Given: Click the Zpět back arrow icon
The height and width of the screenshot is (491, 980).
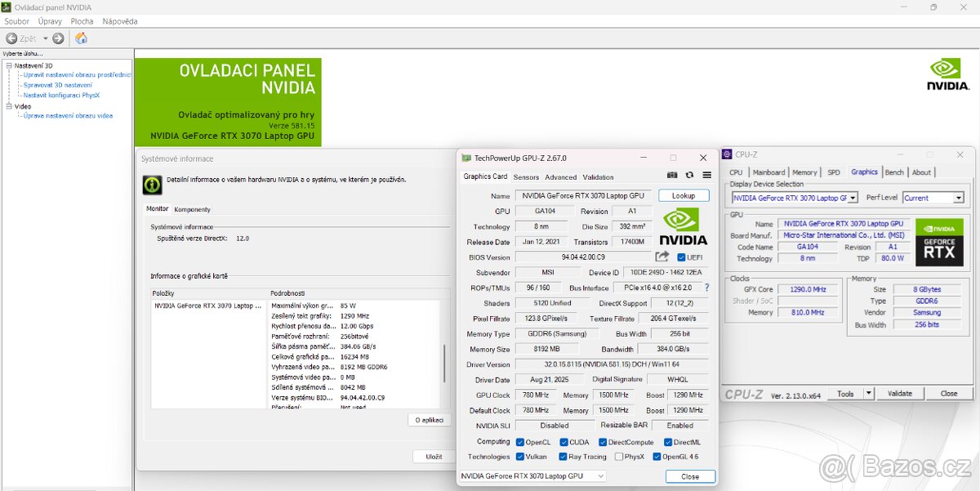Looking at the screenshot, I should pyautogui.click(x=11, y=38).
